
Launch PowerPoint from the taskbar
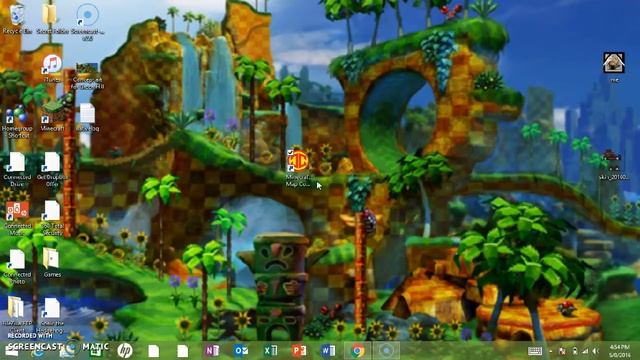(299, 351)
